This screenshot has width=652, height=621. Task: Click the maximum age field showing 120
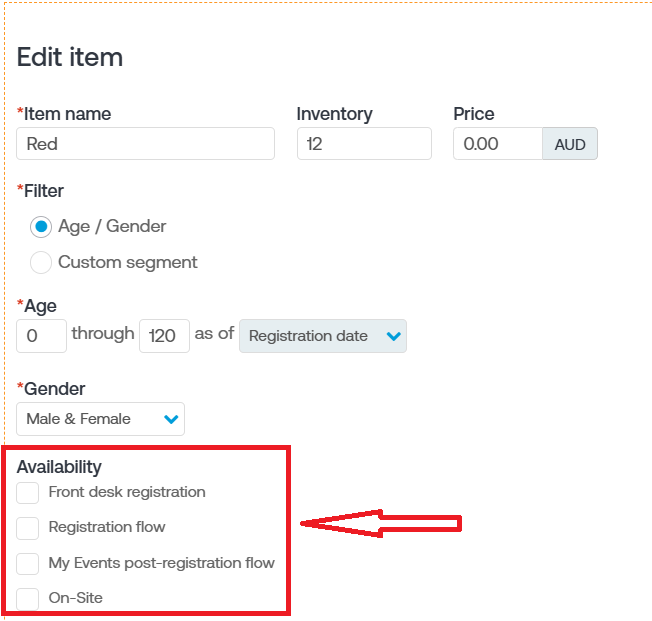pos(164,336)
